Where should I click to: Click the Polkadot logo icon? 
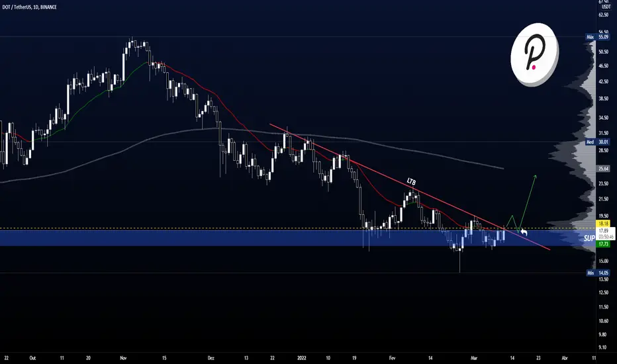534,55
